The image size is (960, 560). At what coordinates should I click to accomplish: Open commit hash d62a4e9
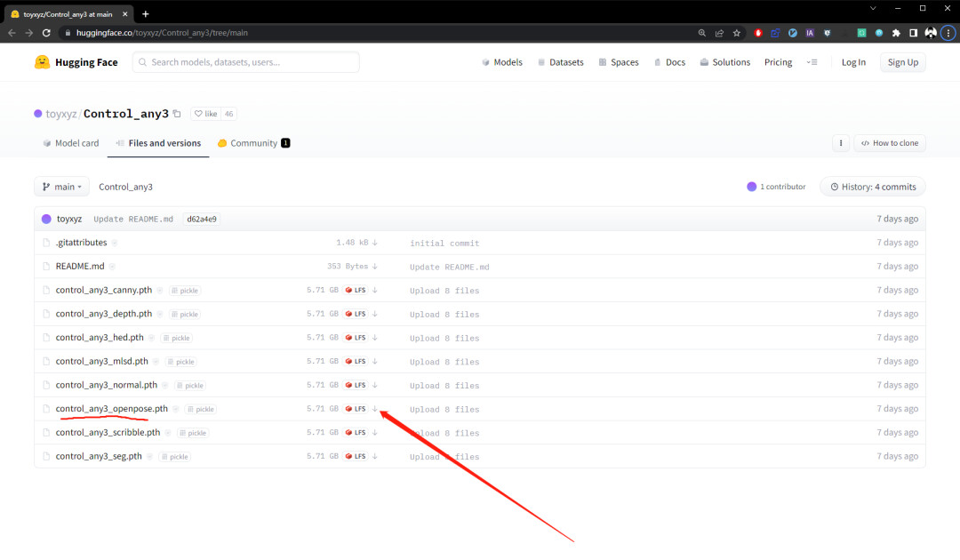click(x=202, y=219)
